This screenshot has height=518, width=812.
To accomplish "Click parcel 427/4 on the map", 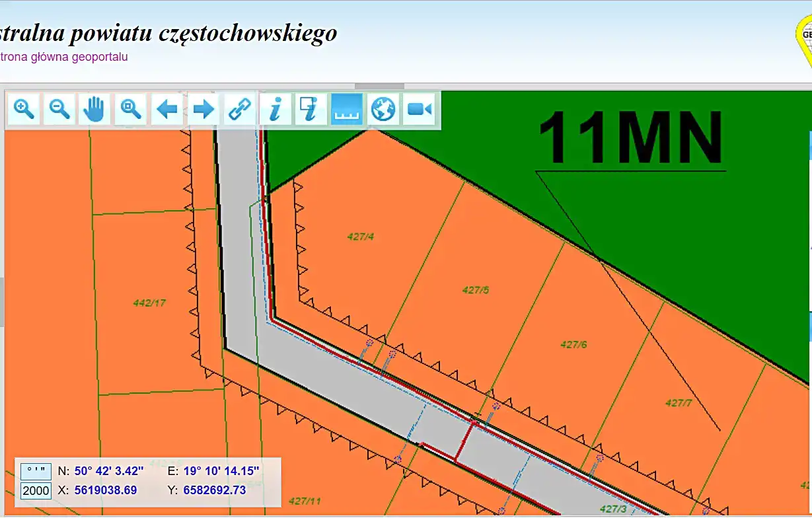I will [x=361, y=237].
